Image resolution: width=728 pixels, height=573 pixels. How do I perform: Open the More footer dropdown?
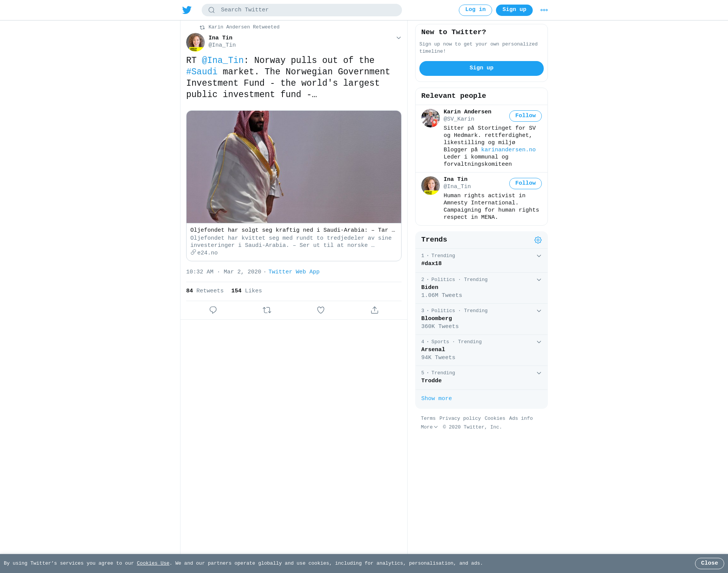pyautogui.click(x=429, y=427)
